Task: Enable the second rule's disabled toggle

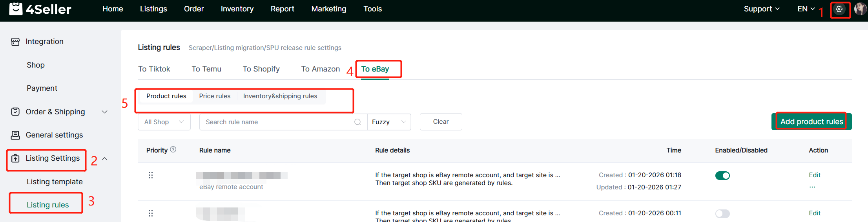Action: pyautogui.click(x=722, y=214)
